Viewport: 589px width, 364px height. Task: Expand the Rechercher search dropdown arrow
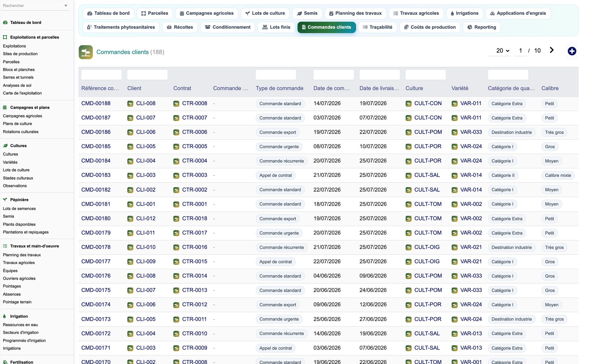coord(66,6)
